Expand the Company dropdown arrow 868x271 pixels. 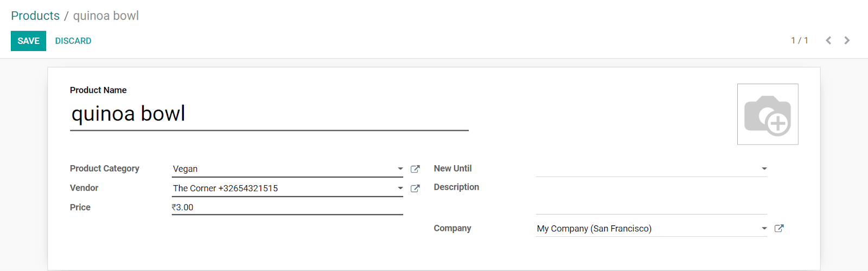coord(764,229)
